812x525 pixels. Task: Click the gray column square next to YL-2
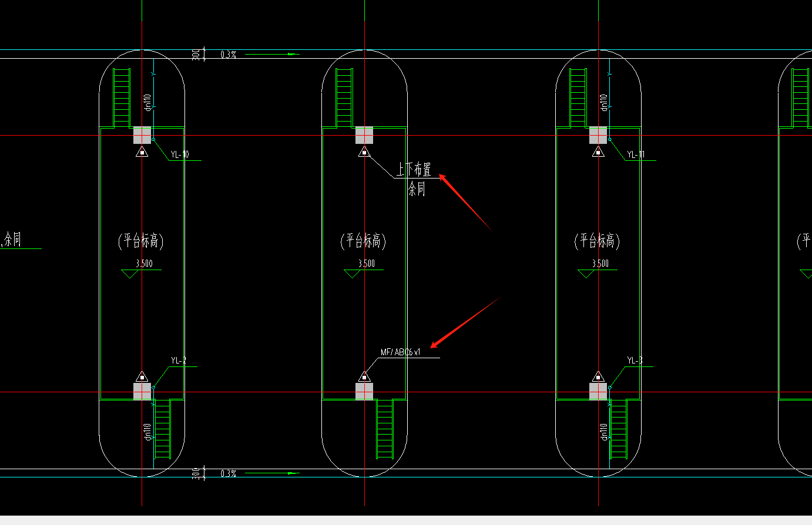[x=142, y=391]
